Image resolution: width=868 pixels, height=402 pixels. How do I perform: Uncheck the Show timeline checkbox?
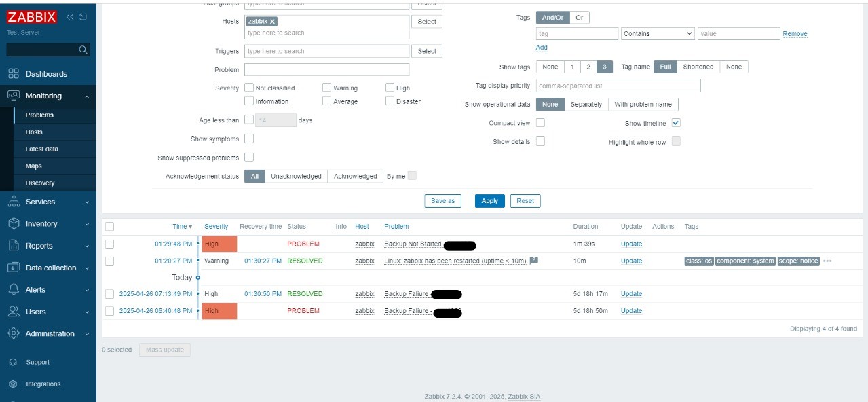pos(676,123)
